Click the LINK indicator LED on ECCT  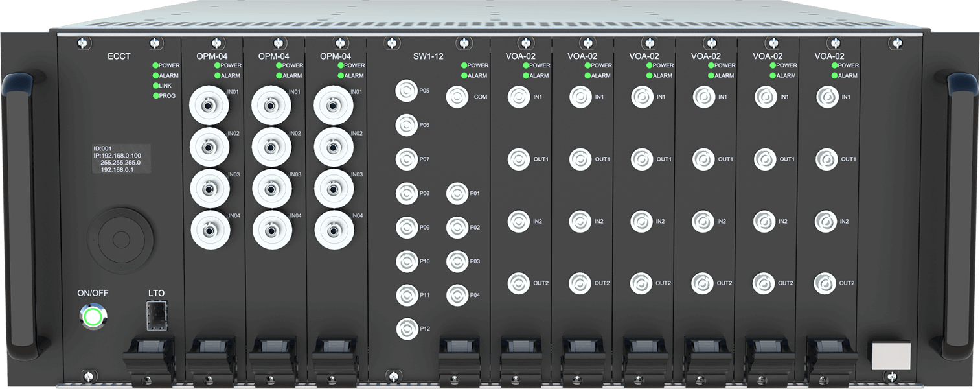point(155,86)
